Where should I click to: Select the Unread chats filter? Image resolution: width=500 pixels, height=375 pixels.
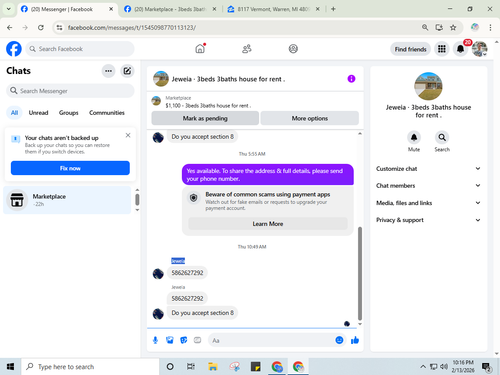(38, 113)
